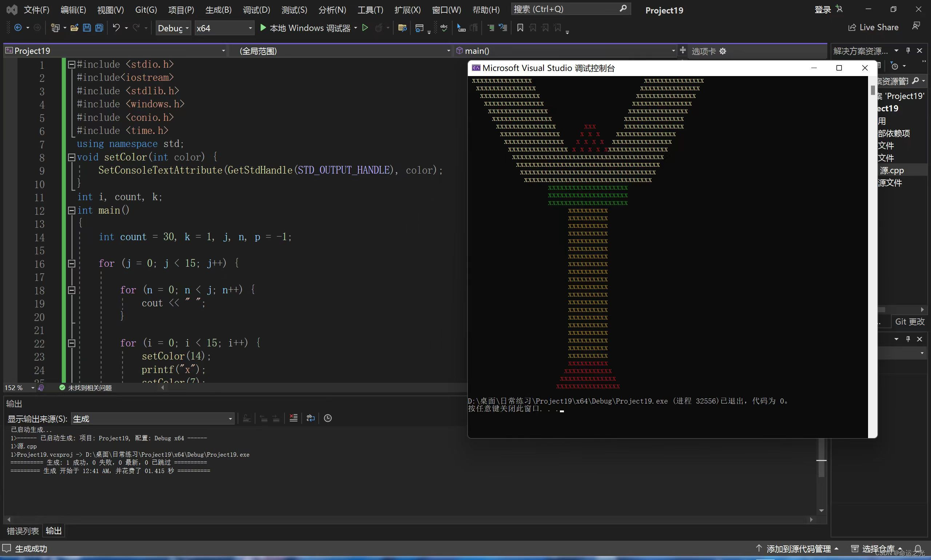
Task: Collapse the for loop at line 16
Action: 71,263
